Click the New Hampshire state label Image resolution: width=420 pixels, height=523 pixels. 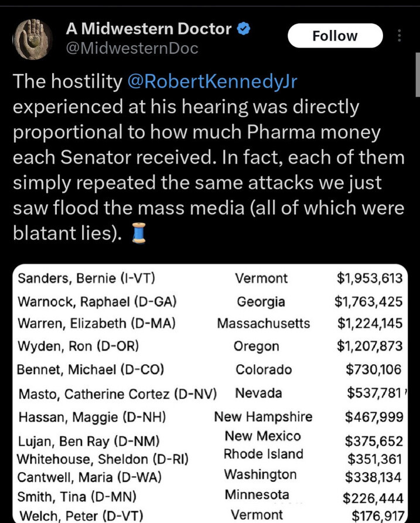[263, 417]
